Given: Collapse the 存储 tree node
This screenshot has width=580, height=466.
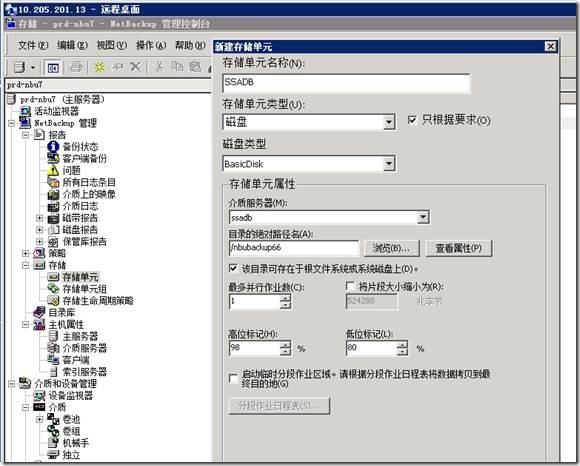Looking at the screenshot, I should 26,265.
